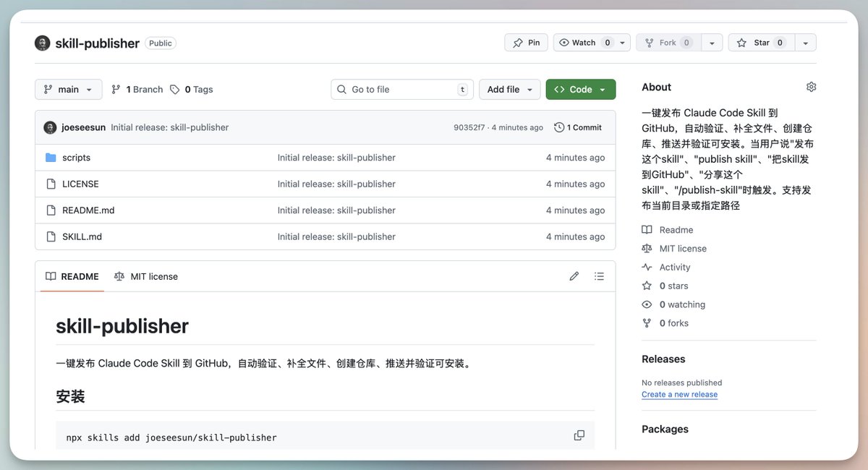The height and width of the screenshot is (470, 868).
Task: Click '4 minutes ago' on scripts row
Action: click(575, 158)
